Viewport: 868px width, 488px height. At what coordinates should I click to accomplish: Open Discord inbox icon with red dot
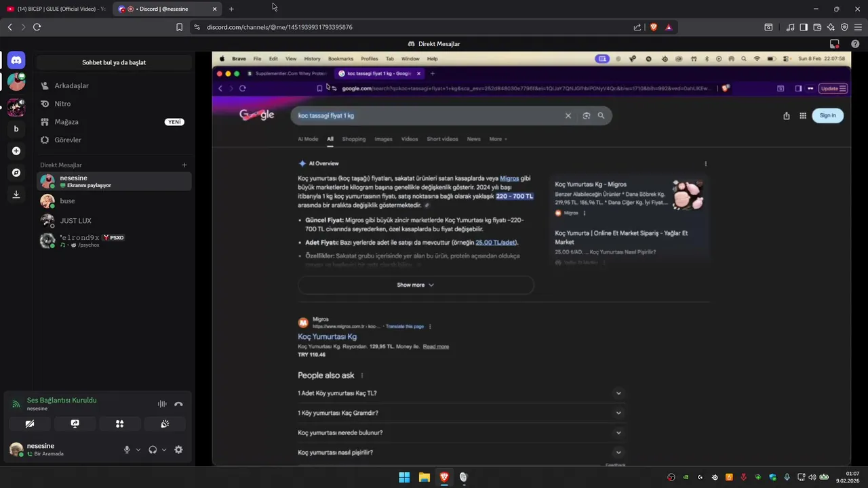[835, 44]
